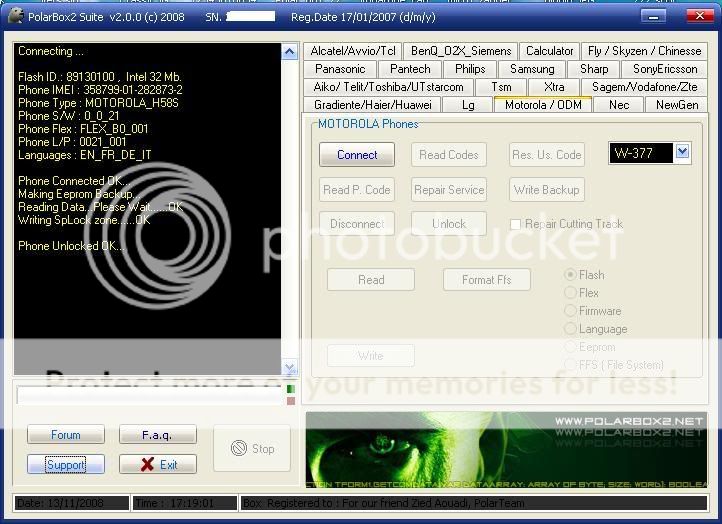Switch to the NewGen tab
The image size is (722, 524).
(676, 105)
